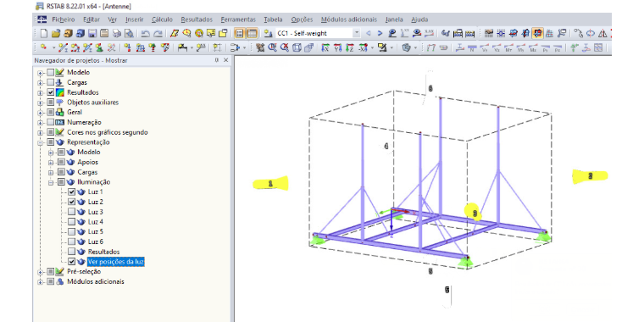The height and width of the screenshot is (322, 644).
Task: Expand Módulos adicionais tree node
Action: [x=41, y=281]
